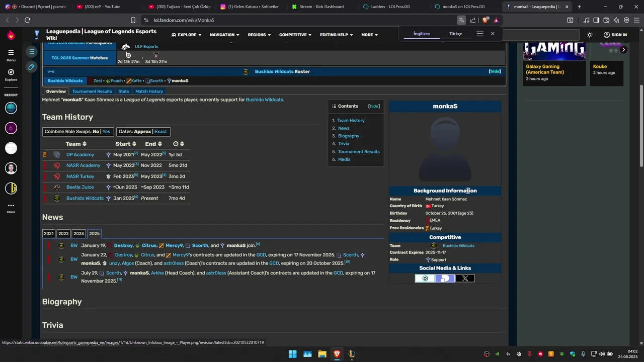The width and height of the screenshot is (644, 362).
Task: Expand the COMPETITIVE dropdown menu
Action: pyautogui.click(x=295, y=35)
